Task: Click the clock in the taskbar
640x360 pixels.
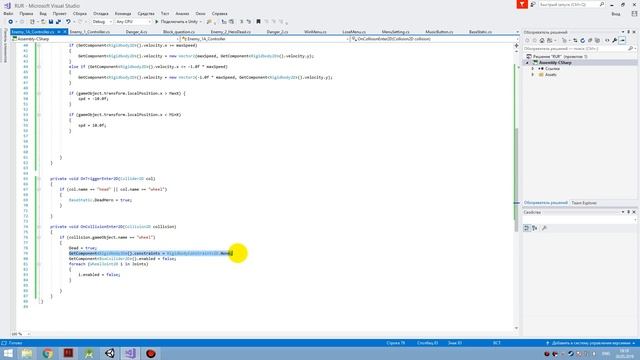Action: pos(624,353)
